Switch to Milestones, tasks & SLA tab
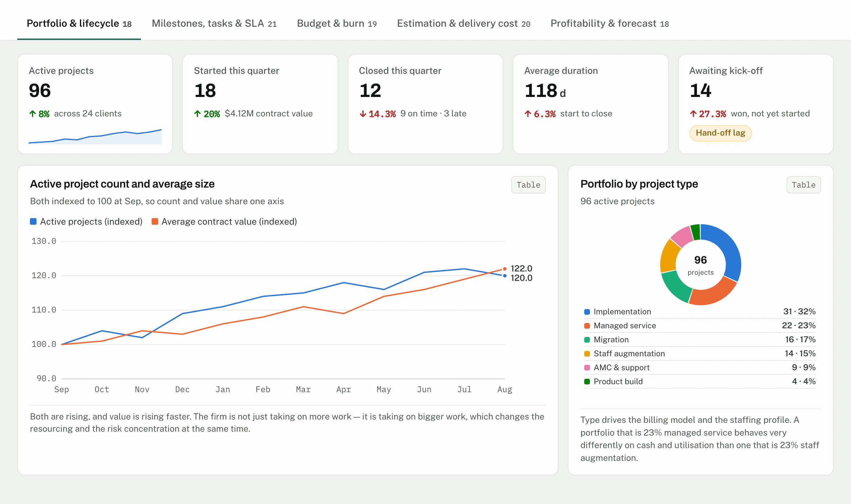The image size is (851, 504). (214, 23)
